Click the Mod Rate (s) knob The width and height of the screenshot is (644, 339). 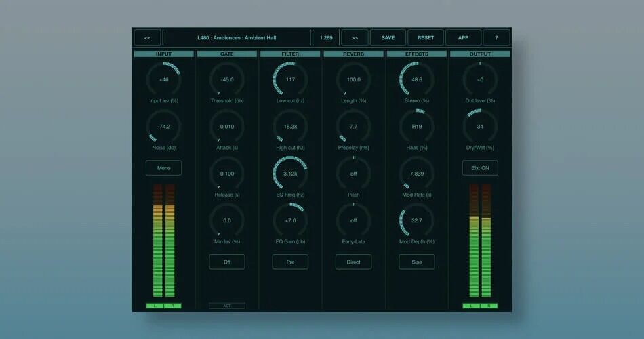click(x=416, y=174)
